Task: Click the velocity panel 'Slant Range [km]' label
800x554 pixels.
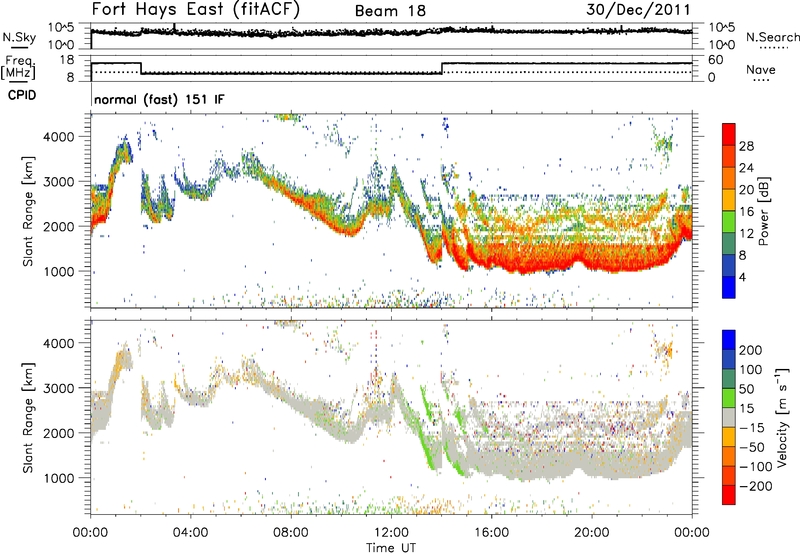Action: pyautogui.click(x=28, y=417)
